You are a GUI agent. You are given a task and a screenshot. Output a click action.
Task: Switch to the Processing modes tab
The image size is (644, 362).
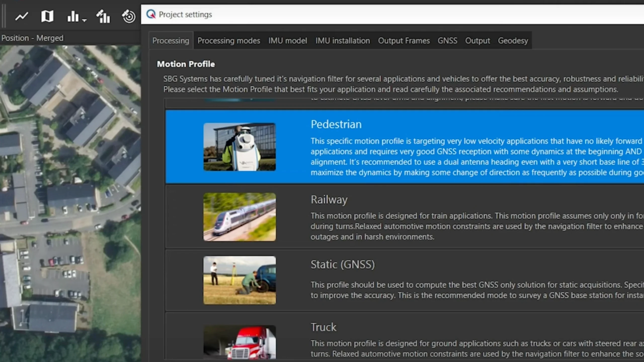228,41
